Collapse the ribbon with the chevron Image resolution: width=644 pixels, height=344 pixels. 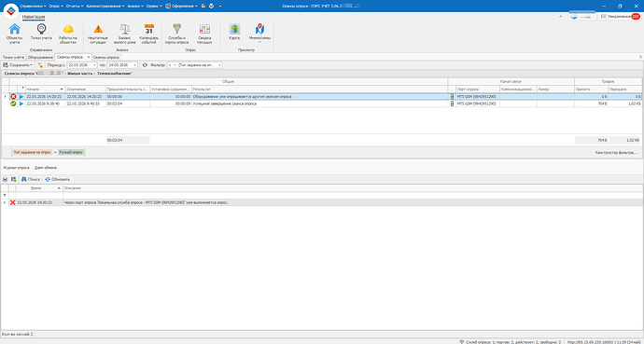click(561, 17)
